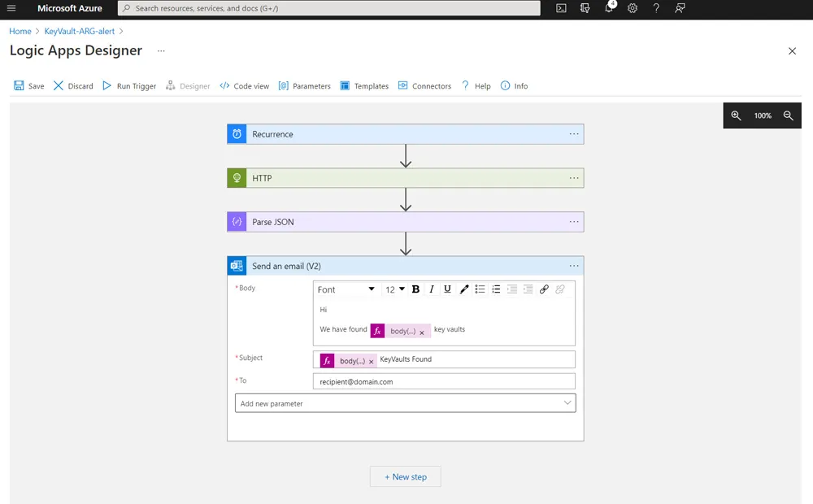Open the Parse JSON step ellipsis menu
This screenshot has height=504, width=813.
[x=574, y=222]
